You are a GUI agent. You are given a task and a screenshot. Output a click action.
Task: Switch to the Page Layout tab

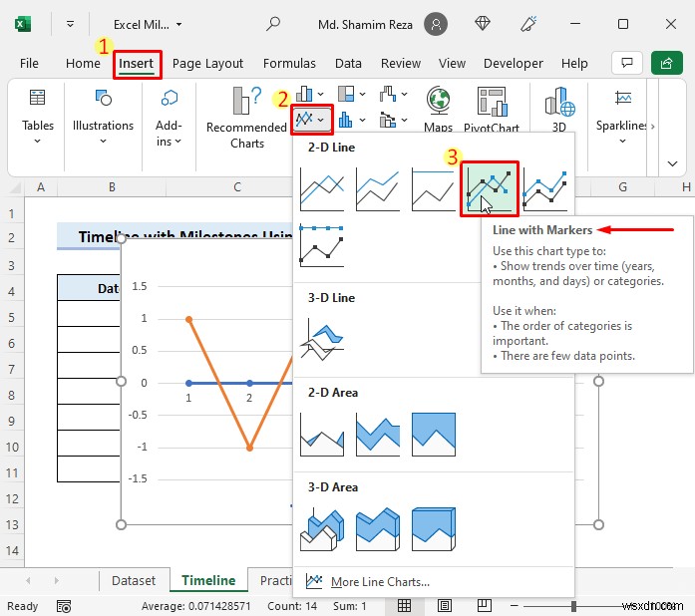pyautogui.click(x=207, y=64)
